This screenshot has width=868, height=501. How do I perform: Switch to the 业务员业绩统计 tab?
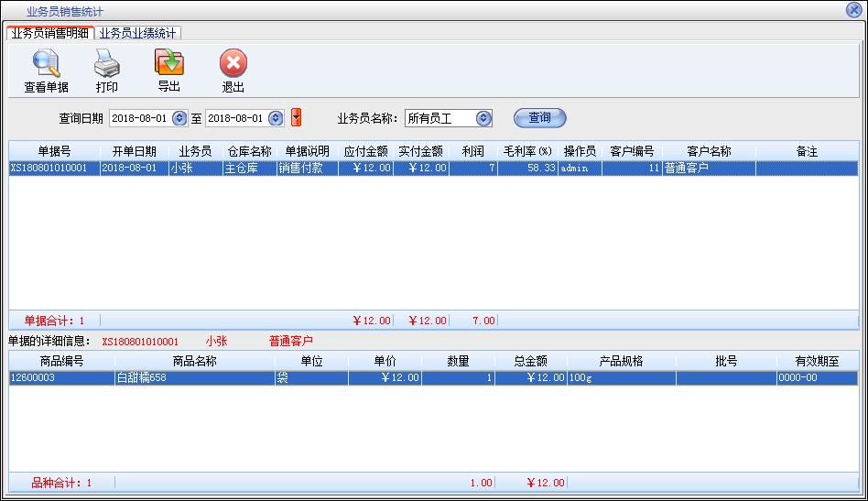point(137,33)
